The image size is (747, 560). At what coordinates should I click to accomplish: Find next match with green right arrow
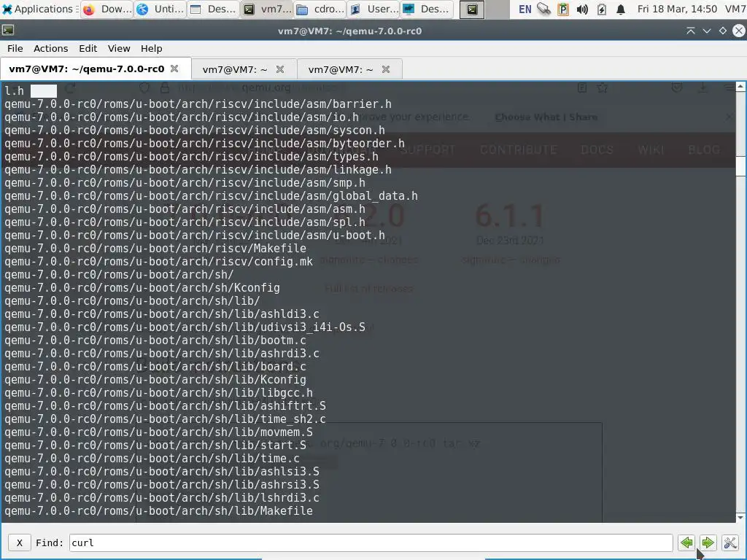tap(708, 542)
